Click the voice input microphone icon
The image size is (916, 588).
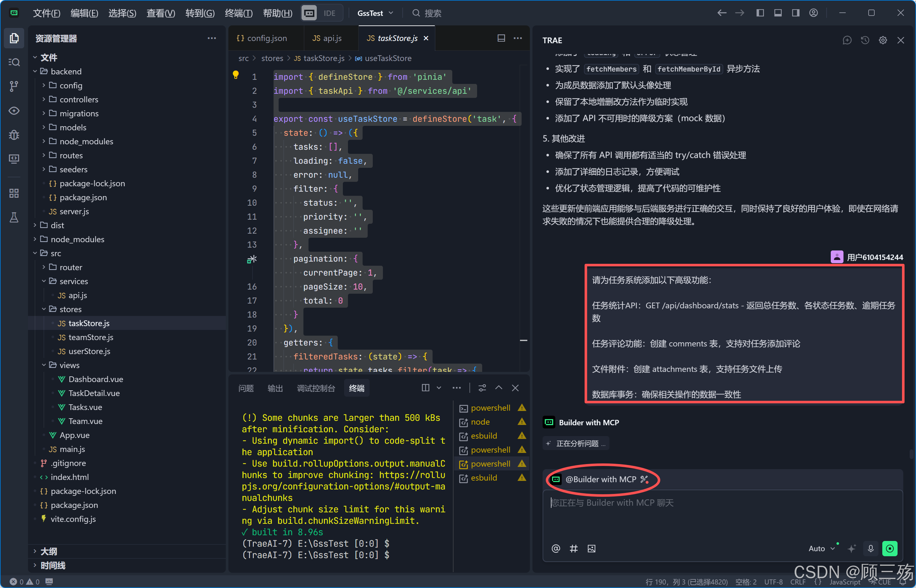871,549
